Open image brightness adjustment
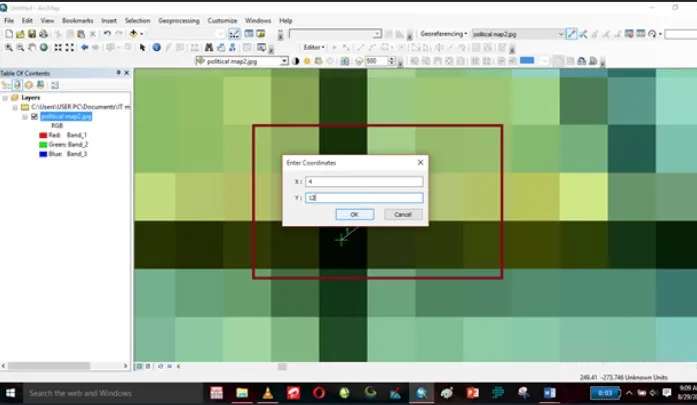697x405 pixels. (307, 61)
